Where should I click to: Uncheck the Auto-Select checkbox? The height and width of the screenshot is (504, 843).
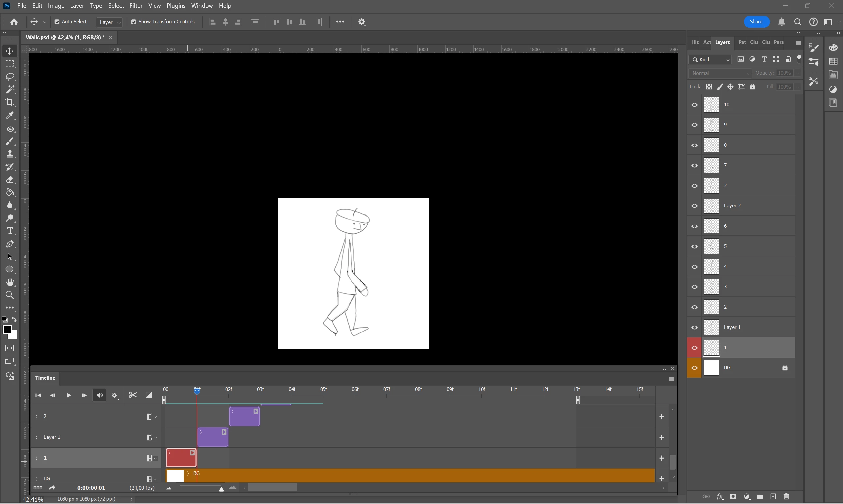pos(57,22)
